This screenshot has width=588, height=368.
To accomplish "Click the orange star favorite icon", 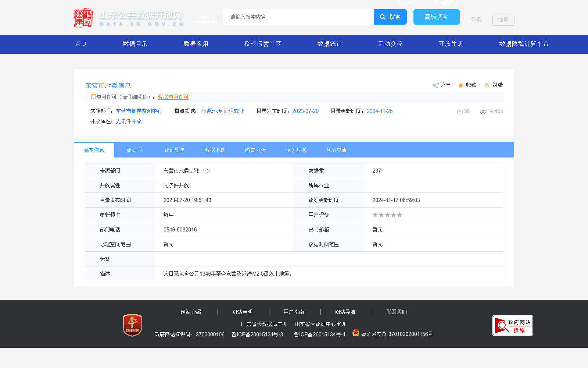I will tap(461, 85).
